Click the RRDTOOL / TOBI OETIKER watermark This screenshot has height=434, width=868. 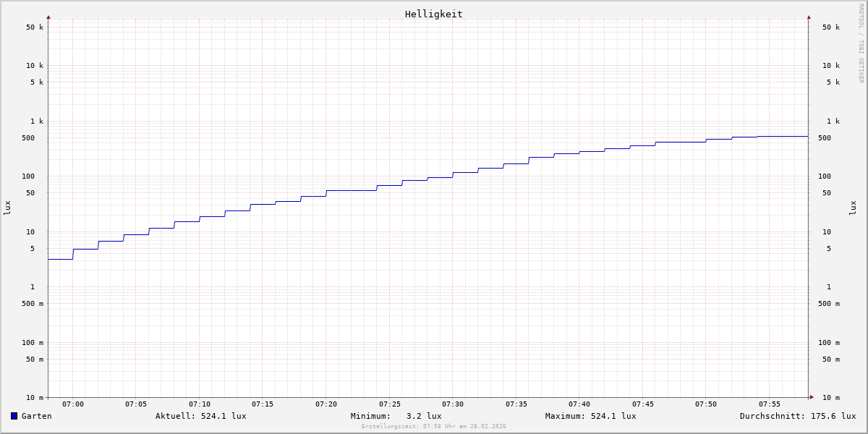[x=861, y=43]
